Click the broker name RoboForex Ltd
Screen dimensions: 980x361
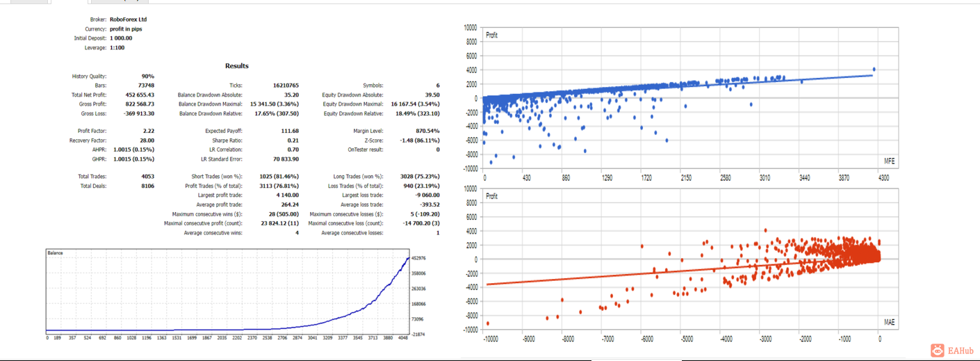(128, 19)
